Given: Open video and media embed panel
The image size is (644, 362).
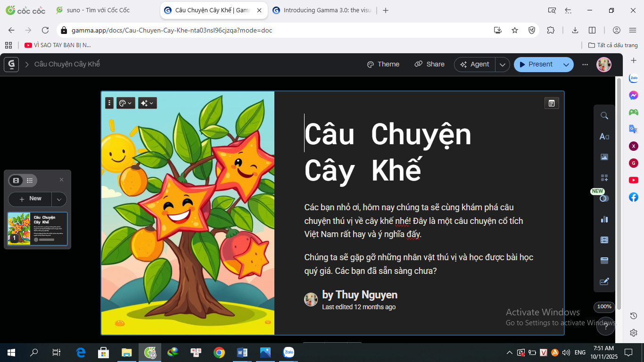Looking at the screenshot, I should tap(604, 240).
